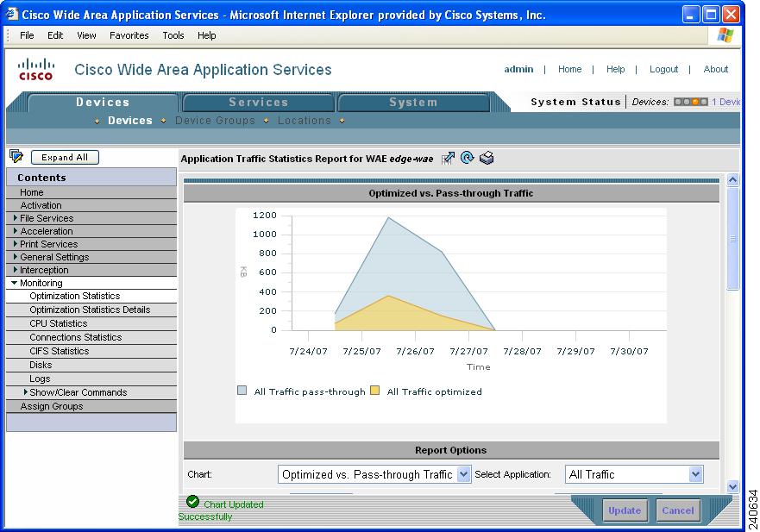Open the Locations sub-tab

[x=304, y=120]
